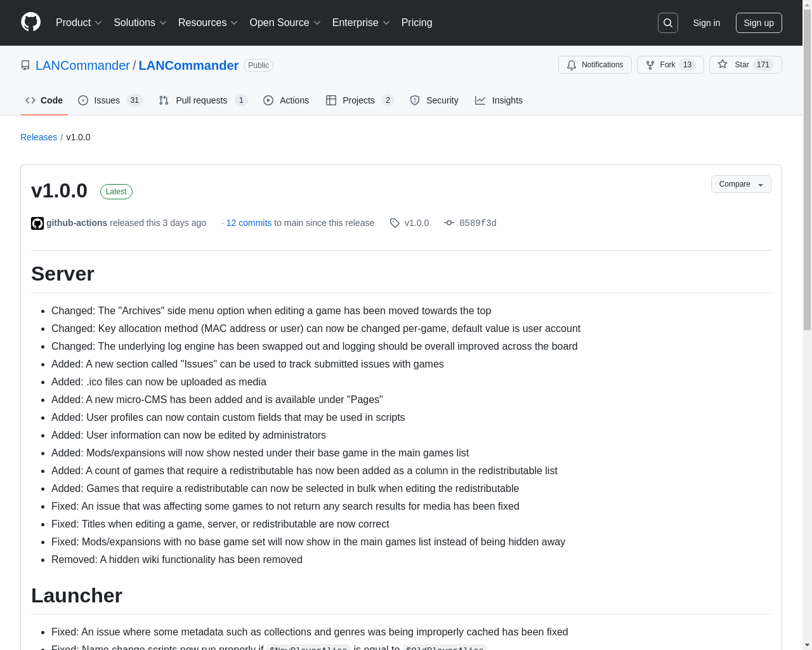Click the Fork icon
This screenshot has width=812, height=650.
tap(650, 65)
